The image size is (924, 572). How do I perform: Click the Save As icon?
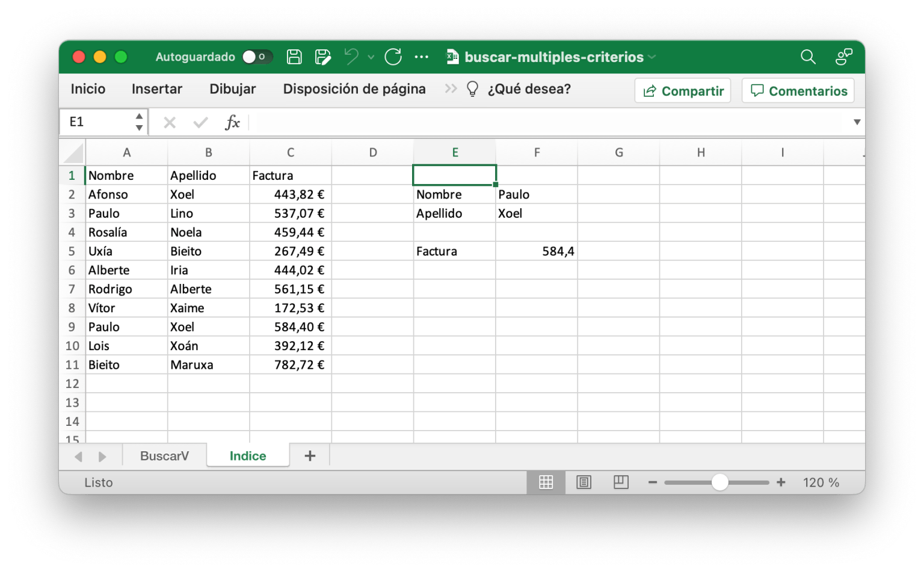point(323,57)
